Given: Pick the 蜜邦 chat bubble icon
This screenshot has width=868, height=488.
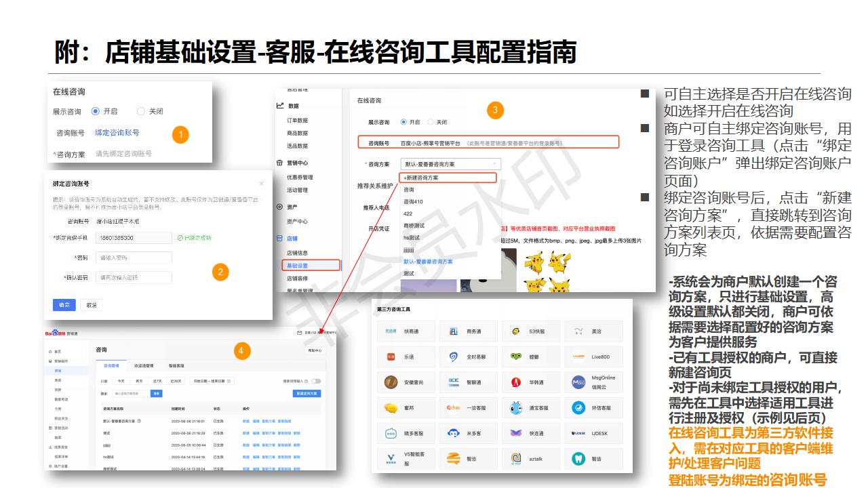Looking at the screenshot, I should coord(391,408).
